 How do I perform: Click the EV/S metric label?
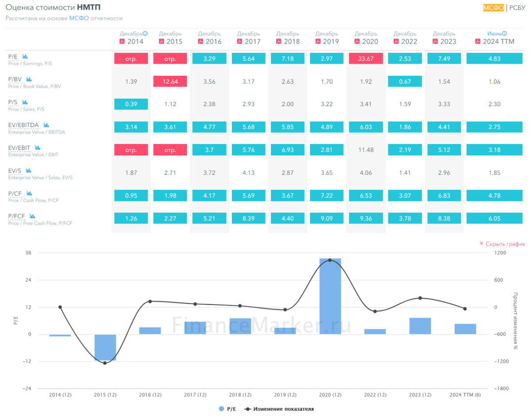point(15,170)
